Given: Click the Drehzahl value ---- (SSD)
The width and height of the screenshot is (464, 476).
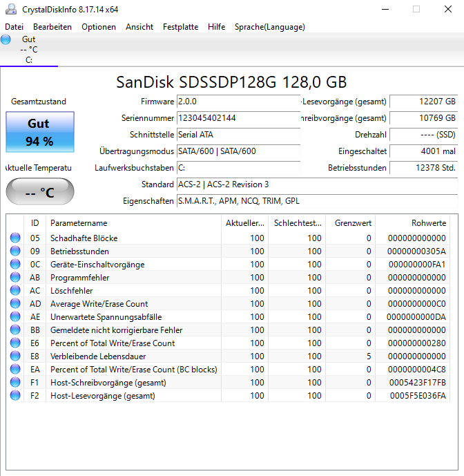Looking at the screenshot, I should (x=424, y=135).
